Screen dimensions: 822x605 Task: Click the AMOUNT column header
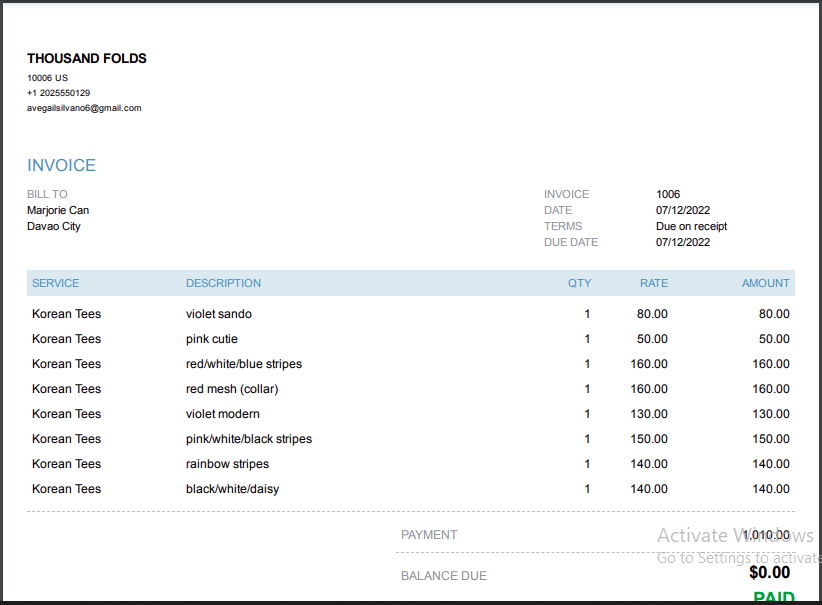point(765,283)
